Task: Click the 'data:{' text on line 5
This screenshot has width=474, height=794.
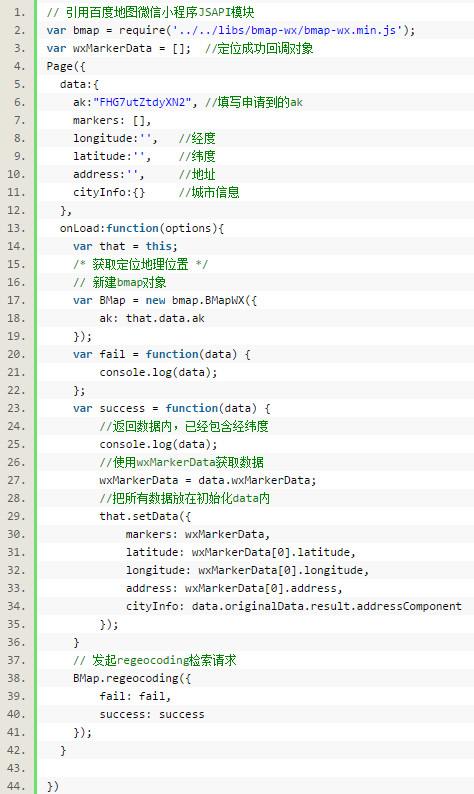Action: [x=79, y=85]
